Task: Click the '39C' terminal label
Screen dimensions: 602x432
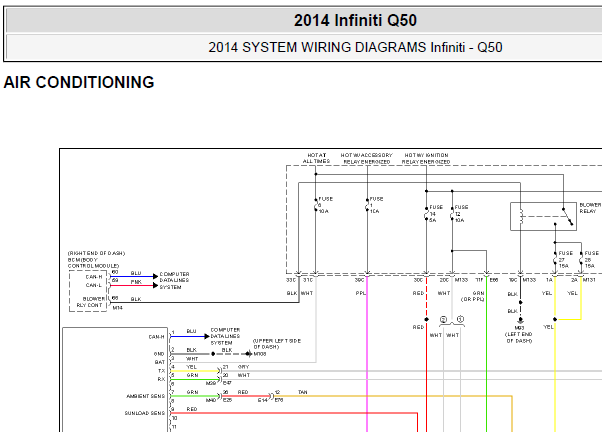Action: pyautogui.click(x=359, y=280)
